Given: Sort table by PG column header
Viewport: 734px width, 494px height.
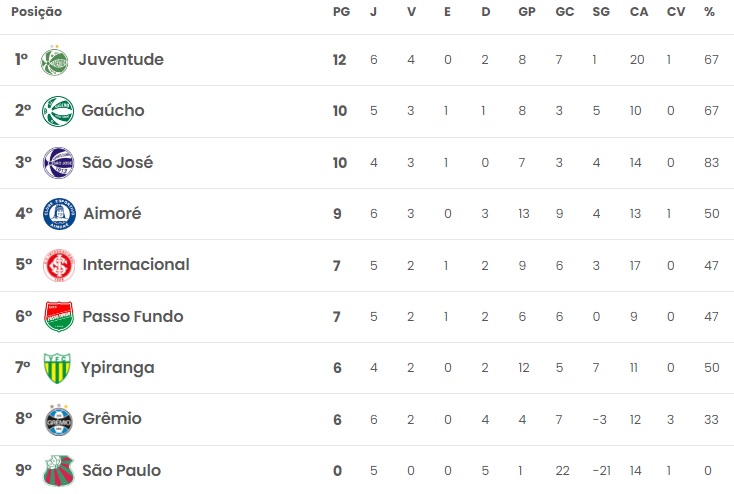Looking at the screenshot, I should (340, 12).
